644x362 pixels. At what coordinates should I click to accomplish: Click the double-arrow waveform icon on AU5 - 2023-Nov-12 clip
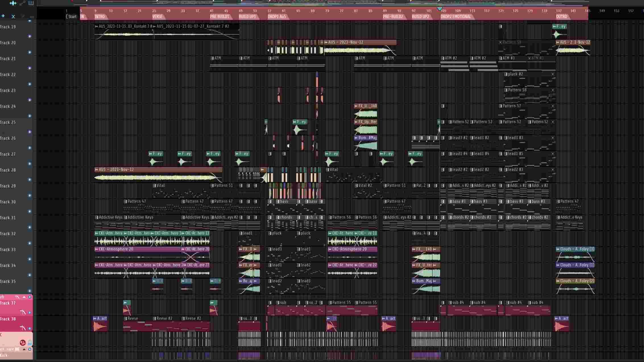[96, 169]
